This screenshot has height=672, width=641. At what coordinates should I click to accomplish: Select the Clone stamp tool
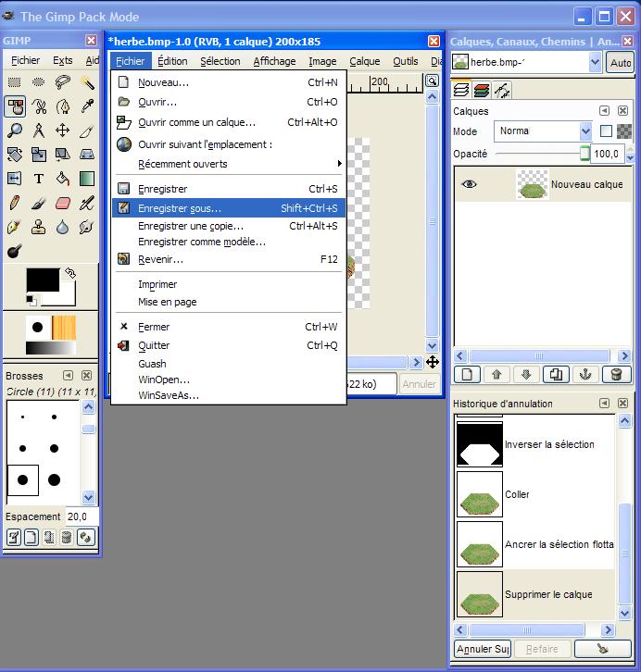pos(39,227)
